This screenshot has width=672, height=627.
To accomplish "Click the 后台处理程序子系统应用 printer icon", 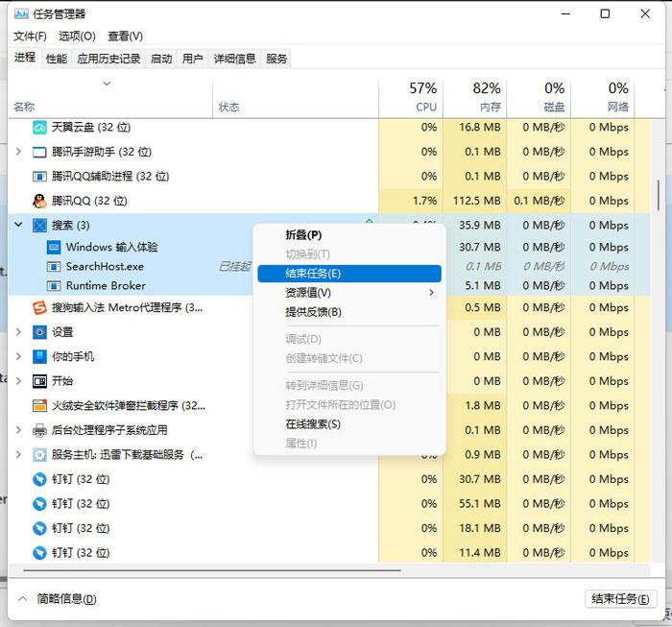I will pos(39,430).
